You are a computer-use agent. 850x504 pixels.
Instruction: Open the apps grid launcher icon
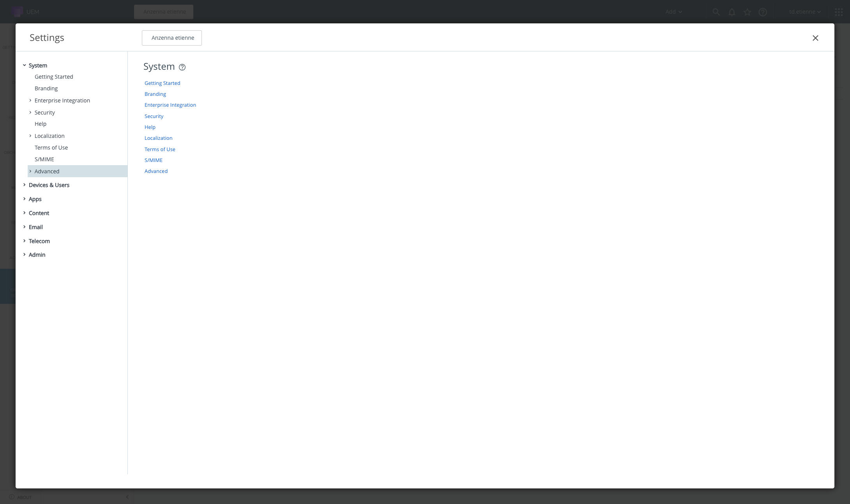coord(839,12)
